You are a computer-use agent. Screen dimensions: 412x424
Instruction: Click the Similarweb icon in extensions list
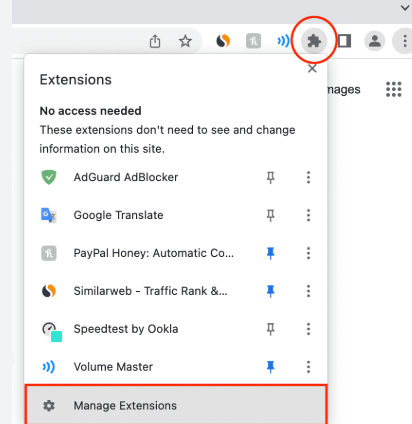point(49,291)
